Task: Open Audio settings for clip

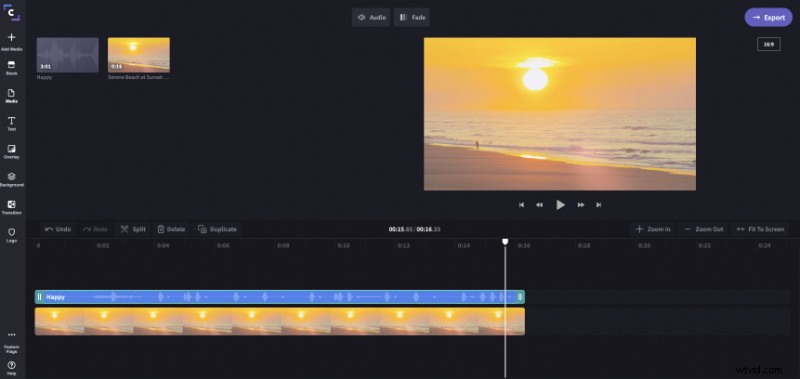Action: pyautogui.click(x=371, y=17)
